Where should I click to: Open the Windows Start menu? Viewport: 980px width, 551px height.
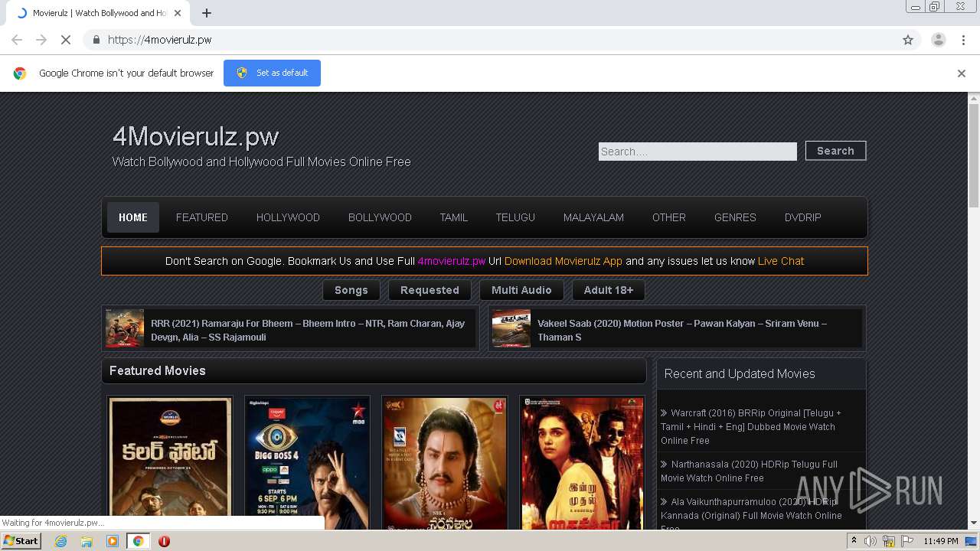[x=21, y=540]
